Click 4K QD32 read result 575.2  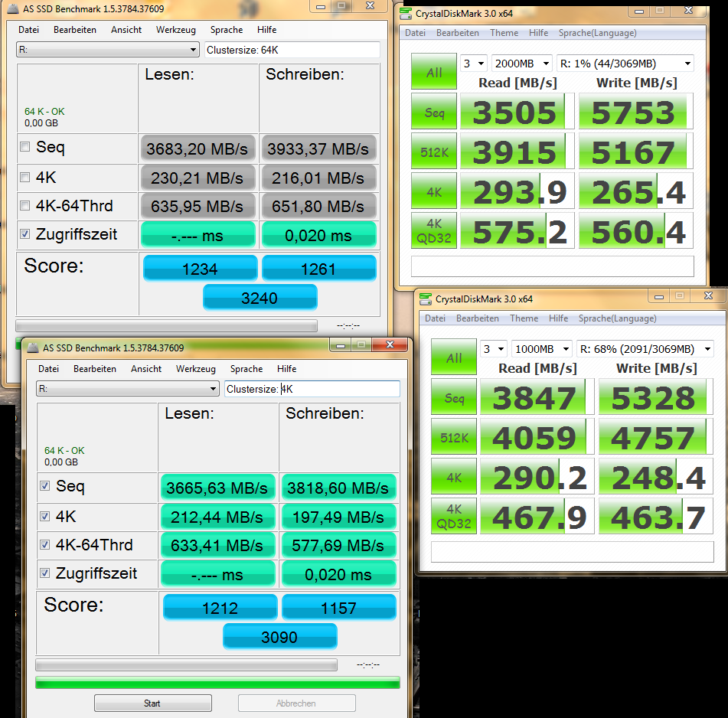pos(517,230)
